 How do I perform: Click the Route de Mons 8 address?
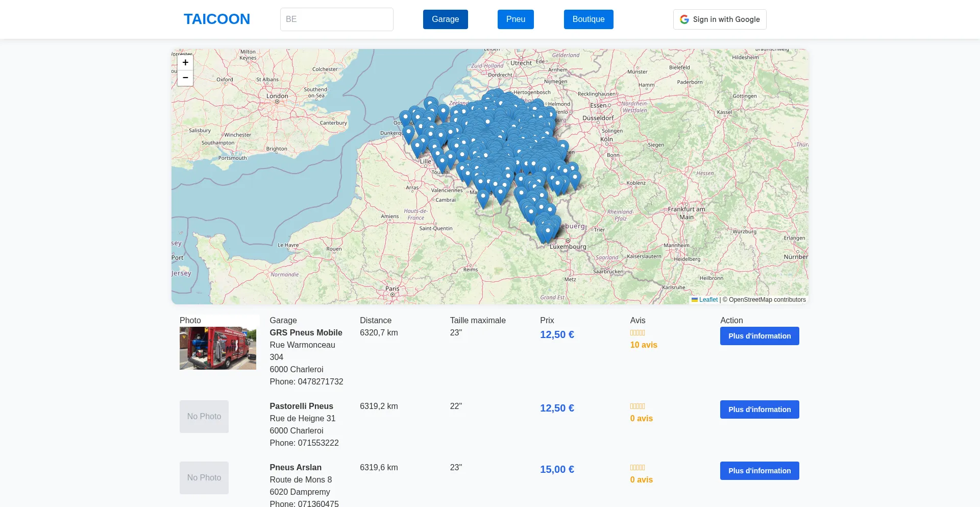click(x=301, y=480)
